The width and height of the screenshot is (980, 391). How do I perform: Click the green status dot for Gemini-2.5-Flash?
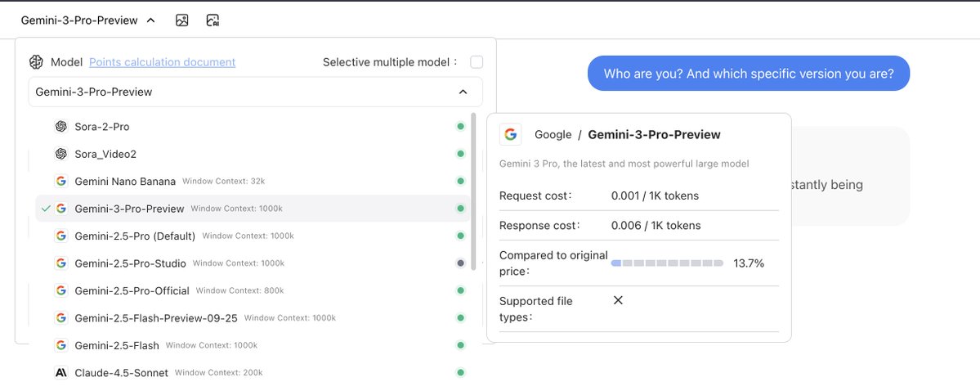pyautogui.click(x=461, y=345)
